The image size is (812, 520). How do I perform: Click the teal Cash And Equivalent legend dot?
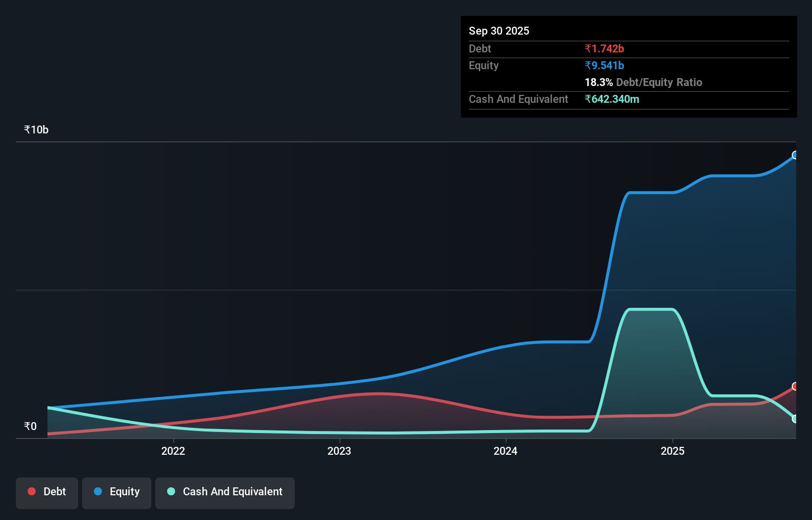171,491
